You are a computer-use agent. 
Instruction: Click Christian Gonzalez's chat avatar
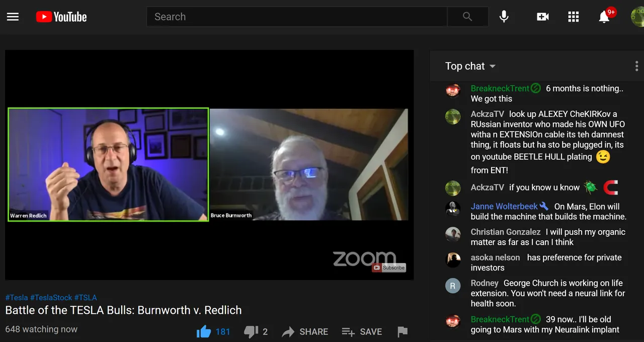pyautogui.click(x=453, y=234)
